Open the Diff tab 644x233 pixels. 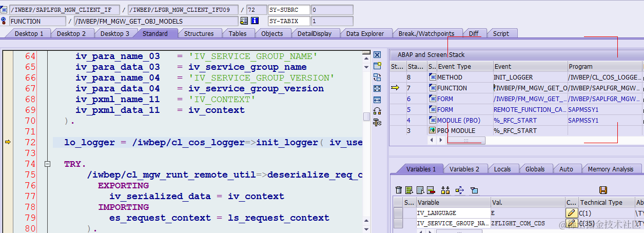pyautogui.click(x=474, y=33)
